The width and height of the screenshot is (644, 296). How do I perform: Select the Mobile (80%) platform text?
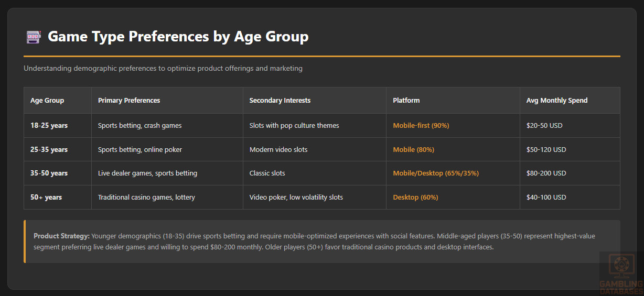tap(413, 150)
